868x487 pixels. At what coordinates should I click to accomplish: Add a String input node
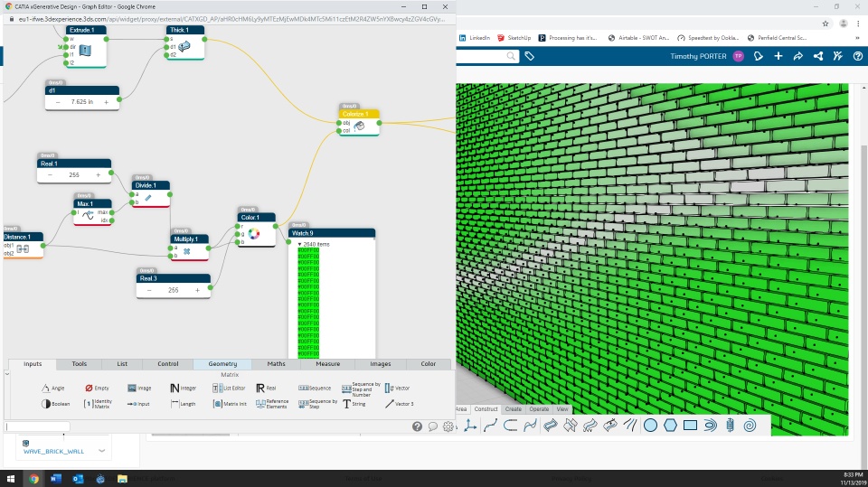click(354, 404)
